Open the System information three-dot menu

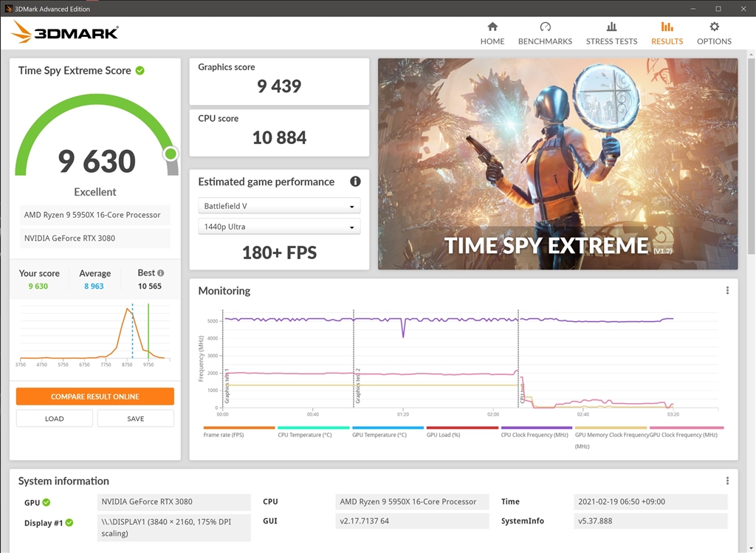coord(727,481)
